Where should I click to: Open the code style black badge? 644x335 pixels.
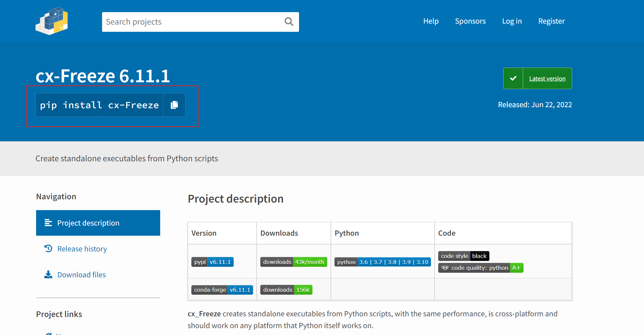pos(464,256)
